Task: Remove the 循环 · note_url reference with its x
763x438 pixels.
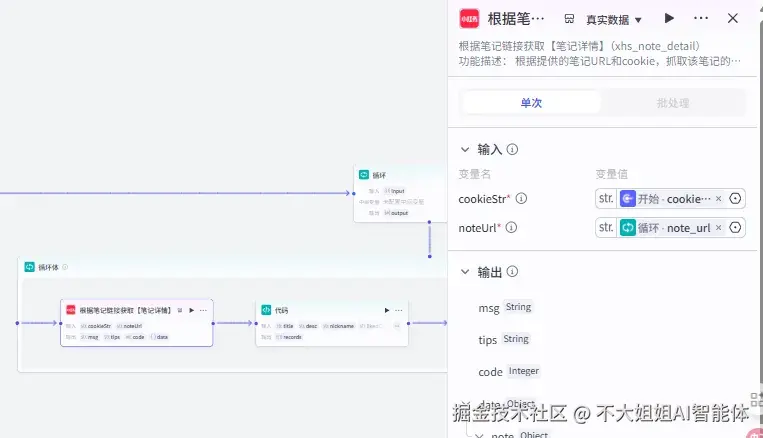Action: [718, 227]
